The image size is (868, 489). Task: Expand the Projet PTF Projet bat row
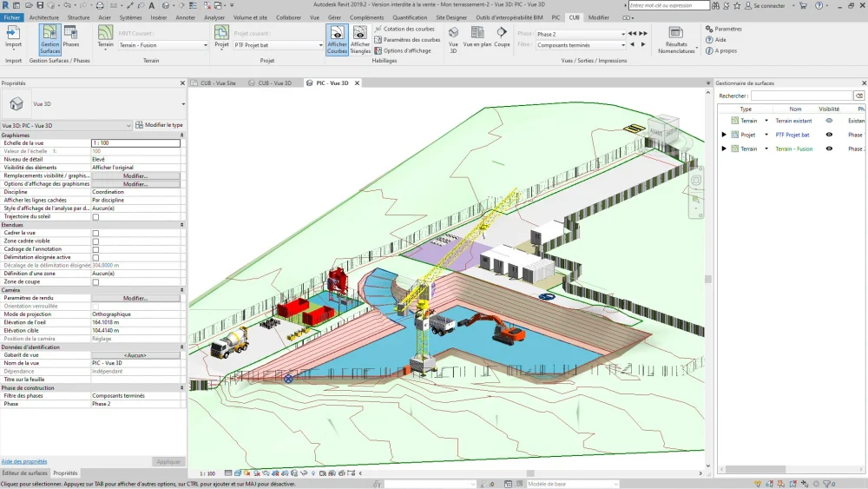click(724, 135)
